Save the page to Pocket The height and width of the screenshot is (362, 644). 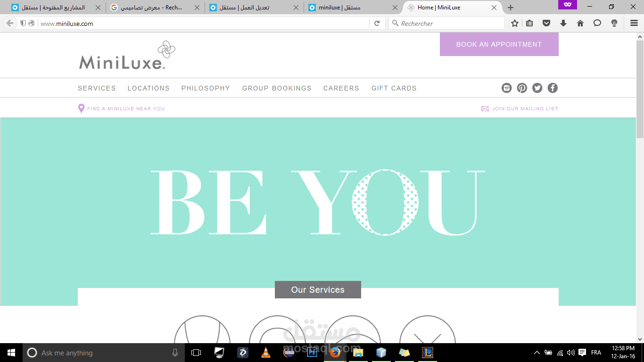coord(546,23)
